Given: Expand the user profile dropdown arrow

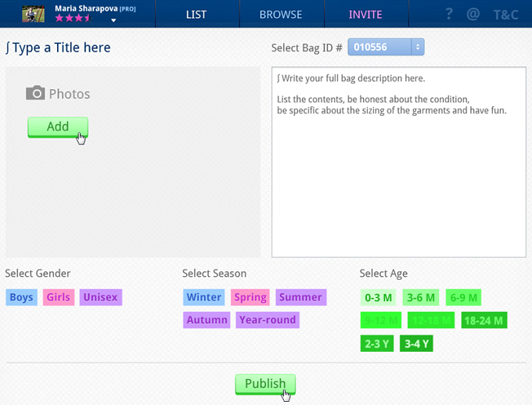Looking at the screenshot, I should pyautogui.click(x=113, y=20).
